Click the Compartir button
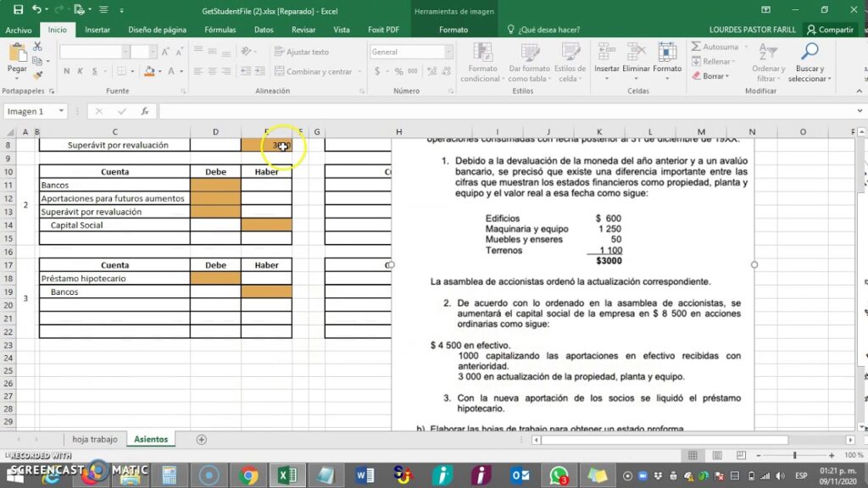868x488 pixels. tap(832, 29)
